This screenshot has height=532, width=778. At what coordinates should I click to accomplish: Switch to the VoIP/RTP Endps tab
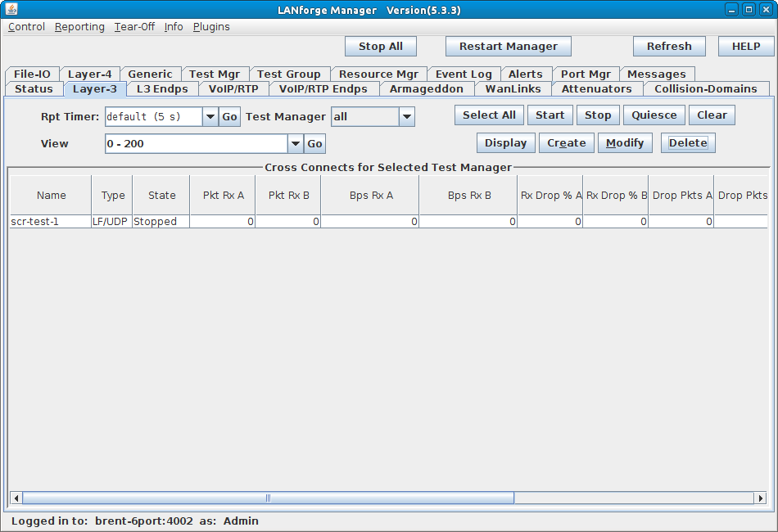(323, 88)
